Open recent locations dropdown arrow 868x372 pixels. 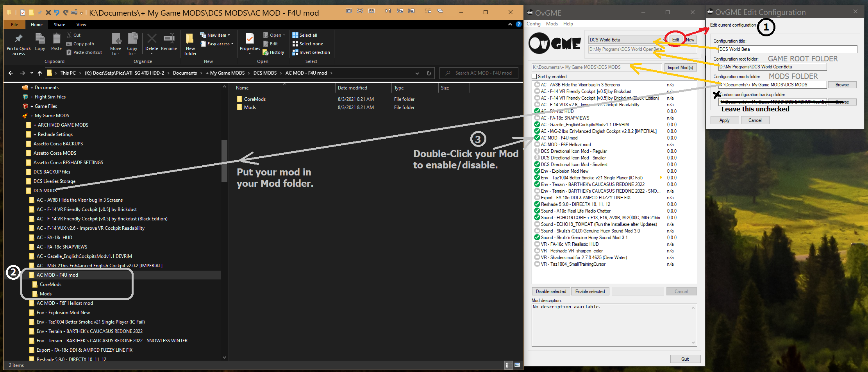pyautogui.click(x=32, y=73)
